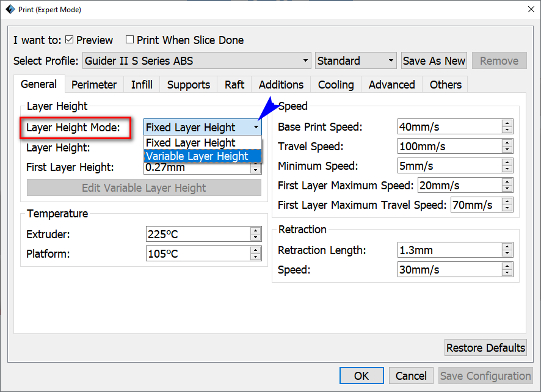Open the Select Profile dropdown

[x=197, y=60]
